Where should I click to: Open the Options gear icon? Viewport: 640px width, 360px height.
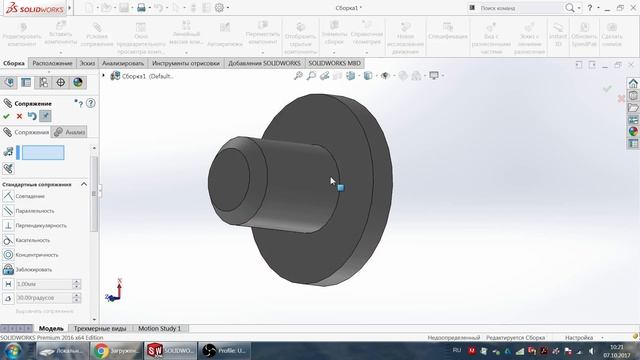point(219,8)
